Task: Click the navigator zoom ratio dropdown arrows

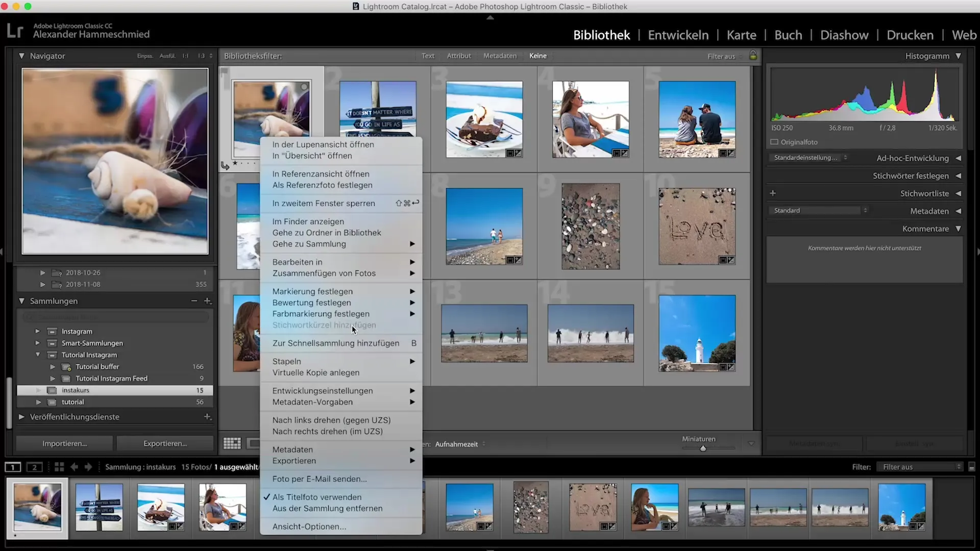Action: [211, 56]
